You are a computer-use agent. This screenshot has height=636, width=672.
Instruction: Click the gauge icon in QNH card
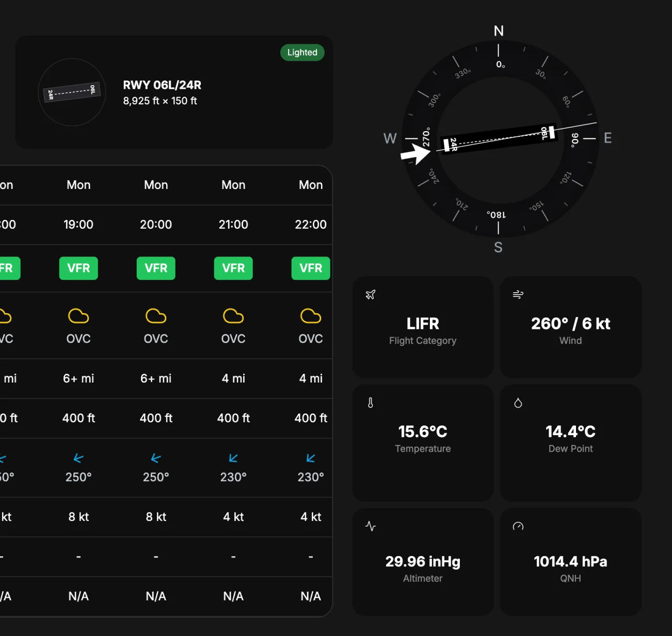(518, 526)
